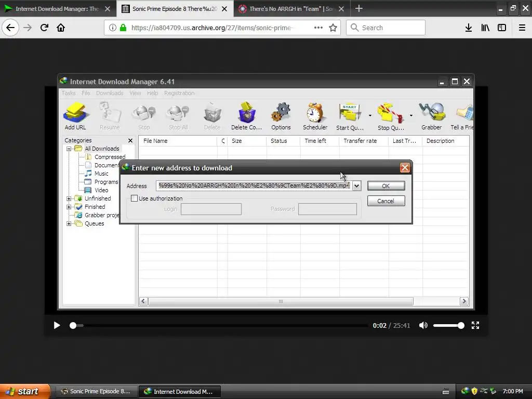Screen dimensions: 532x399
Task: Open a new browser tab
Action: click(x=359, y=8)
